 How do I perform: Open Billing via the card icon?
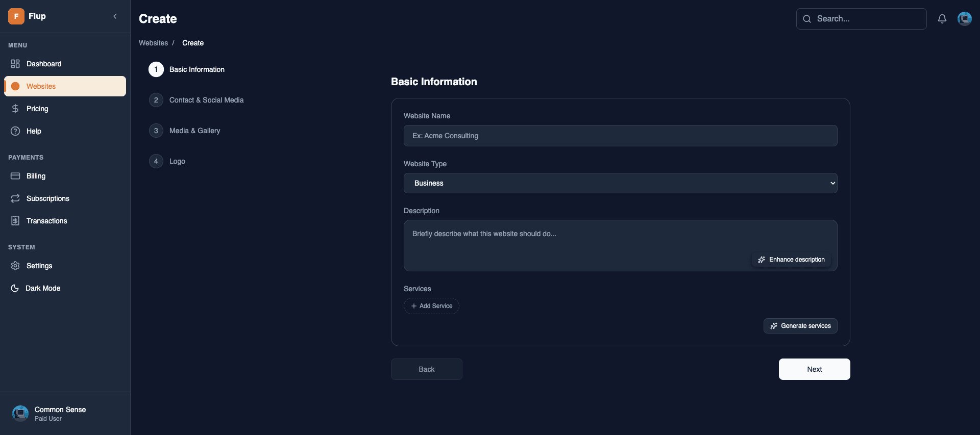(15, 176)
